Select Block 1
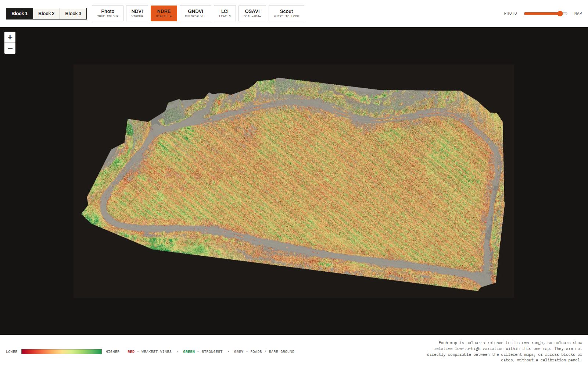The height and width of the screenshot is (368, 588). point(19,14)
